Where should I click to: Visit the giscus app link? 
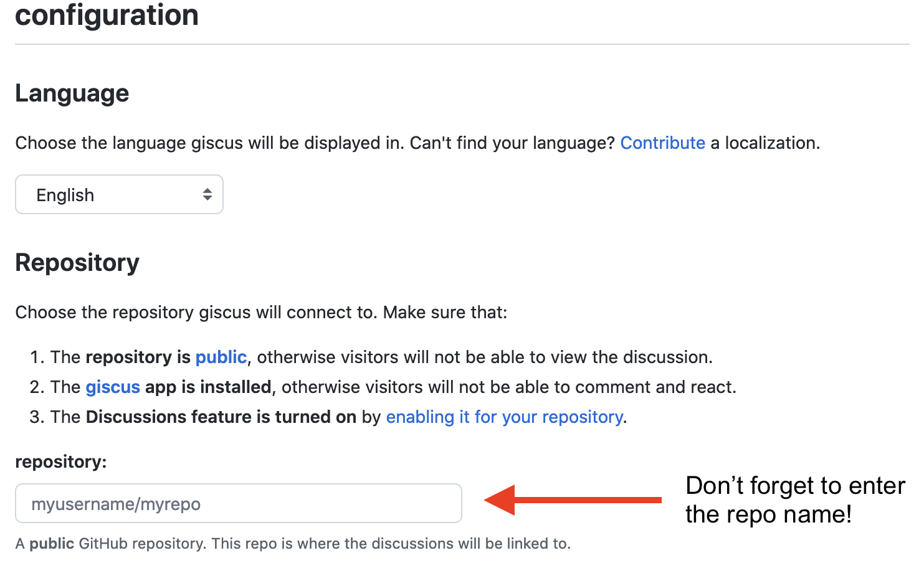tap(113, 387)
